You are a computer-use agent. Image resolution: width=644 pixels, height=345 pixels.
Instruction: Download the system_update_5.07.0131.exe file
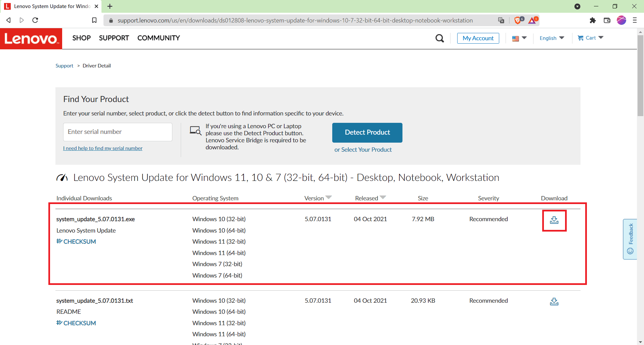(554, 220)
